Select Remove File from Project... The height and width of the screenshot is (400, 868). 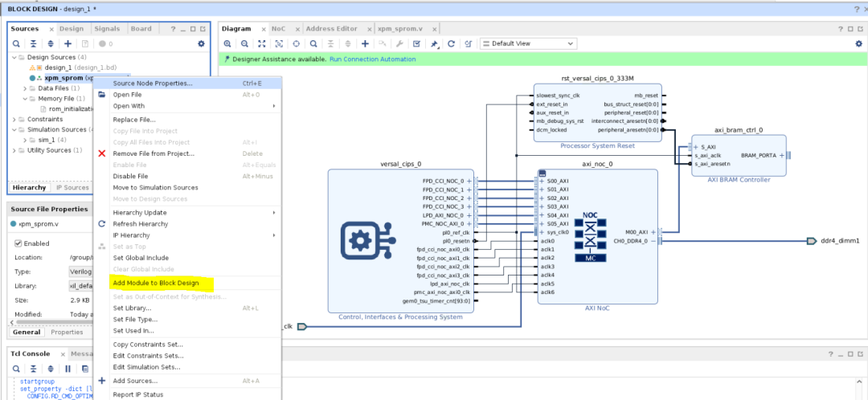154,153
